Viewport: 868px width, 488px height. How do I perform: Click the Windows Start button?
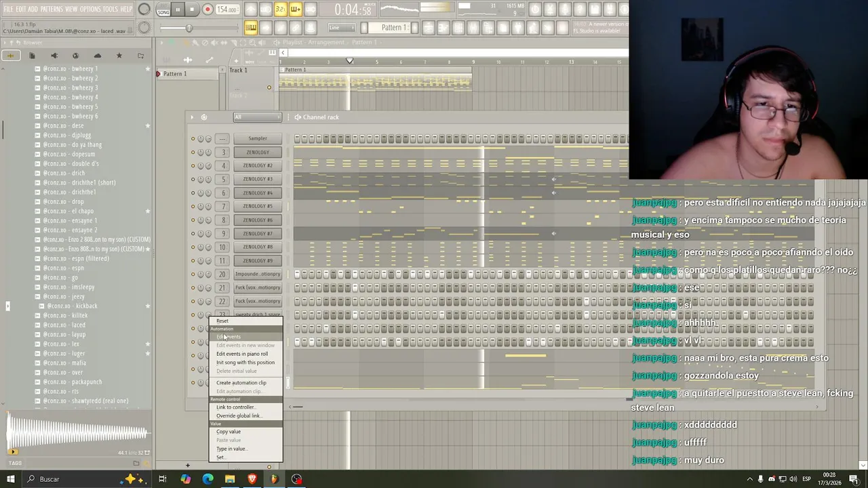[10, 479]
